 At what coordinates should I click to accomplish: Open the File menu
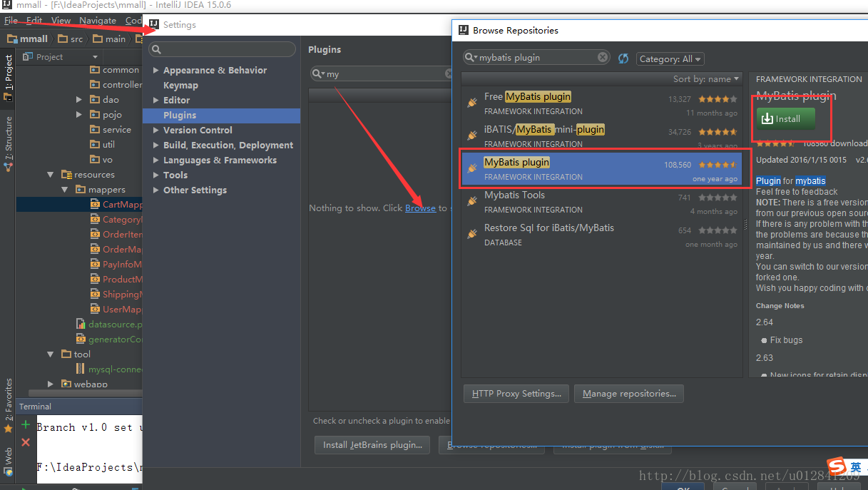tap(11, 21)
